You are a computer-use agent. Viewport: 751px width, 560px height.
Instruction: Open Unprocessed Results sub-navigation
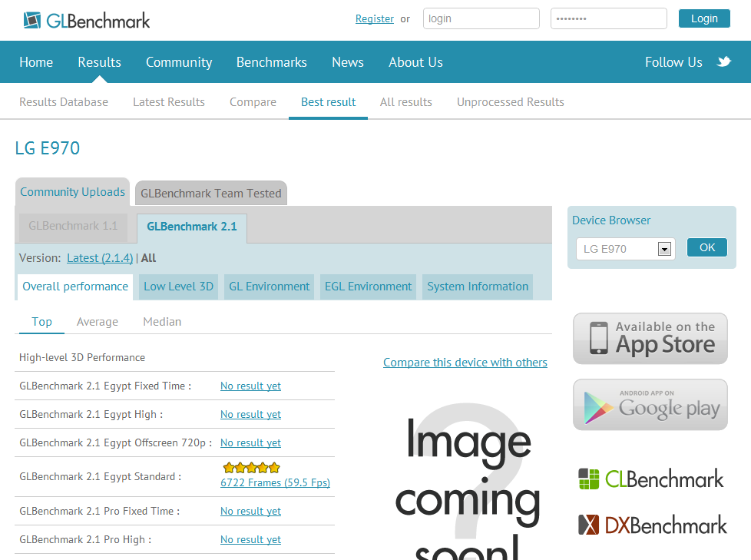[x=511, y=102]
